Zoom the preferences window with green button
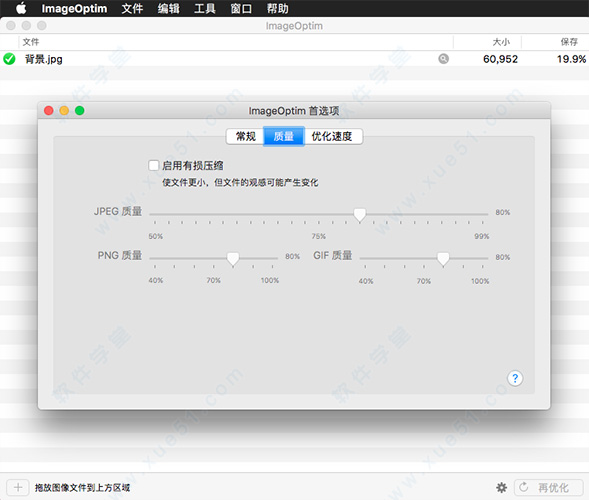The height and width of the screenshot is (500, 589). click(x=80, y=110)
